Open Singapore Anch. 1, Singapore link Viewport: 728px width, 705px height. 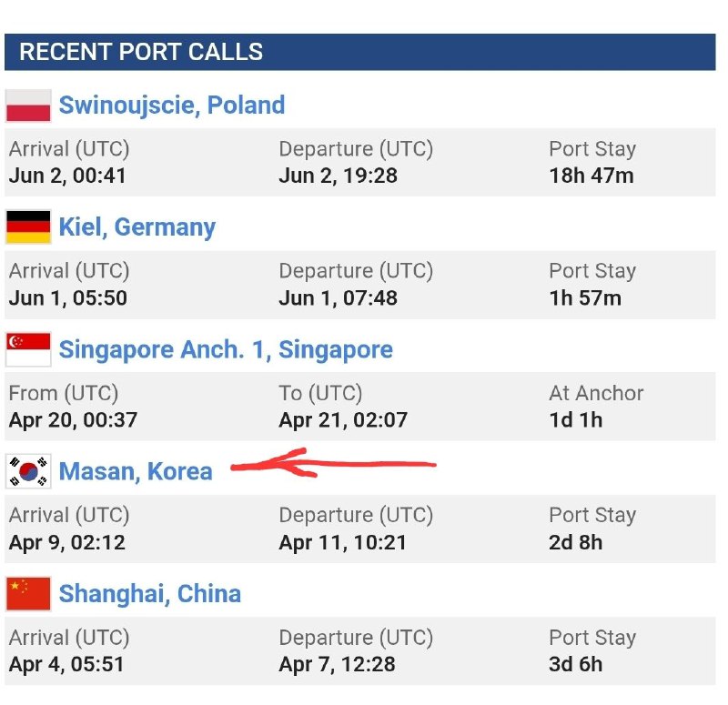point(226,349)
